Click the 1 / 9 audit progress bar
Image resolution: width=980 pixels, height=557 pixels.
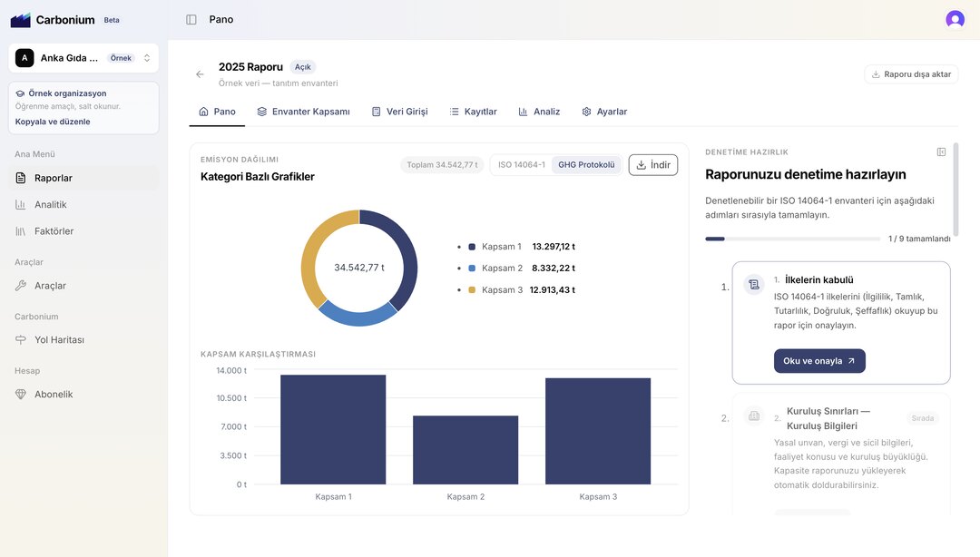tap(792, 239)
